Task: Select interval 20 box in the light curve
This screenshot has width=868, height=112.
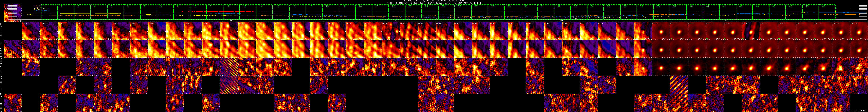Action: (363, 12)
